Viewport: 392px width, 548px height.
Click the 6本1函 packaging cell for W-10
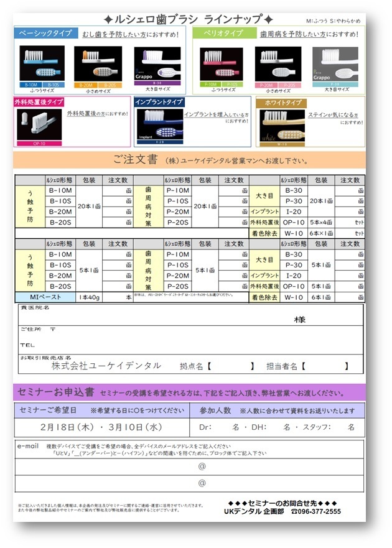click(x=321, y=297)
